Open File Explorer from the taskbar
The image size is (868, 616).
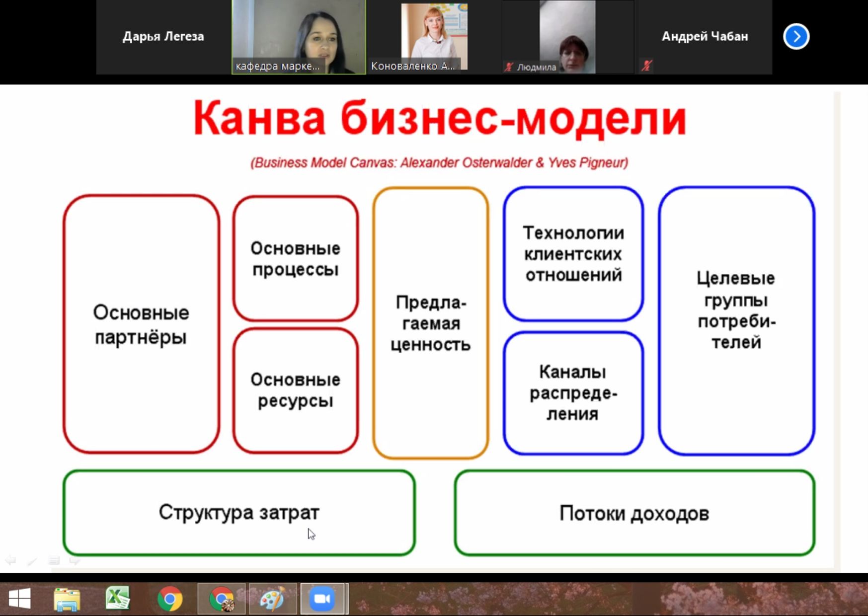(67, 599)
